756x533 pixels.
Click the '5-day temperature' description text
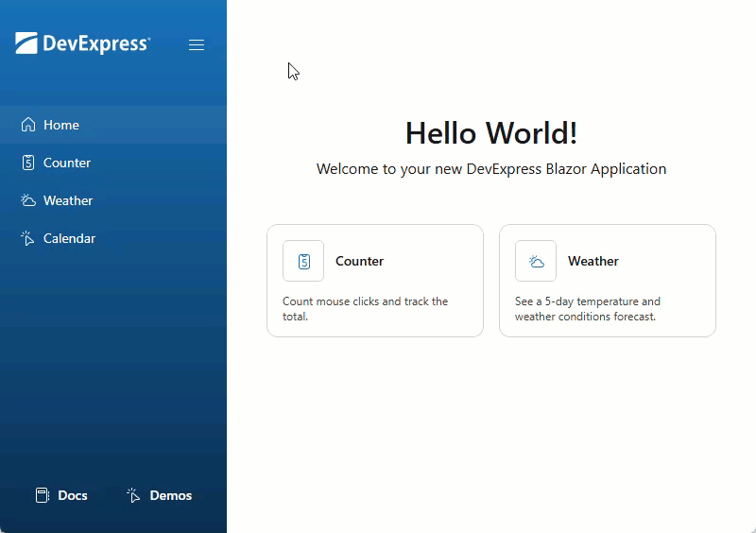point(587,309)
